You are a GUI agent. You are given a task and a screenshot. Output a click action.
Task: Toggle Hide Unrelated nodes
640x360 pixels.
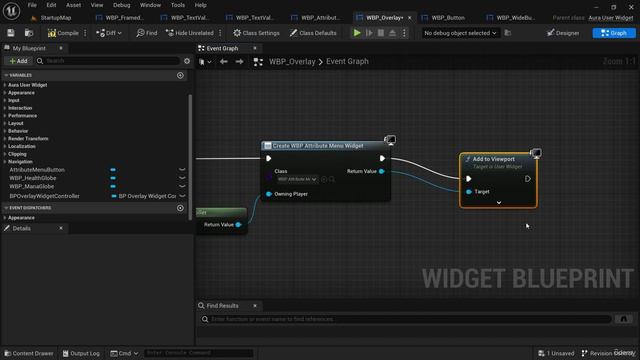point(190,33)
